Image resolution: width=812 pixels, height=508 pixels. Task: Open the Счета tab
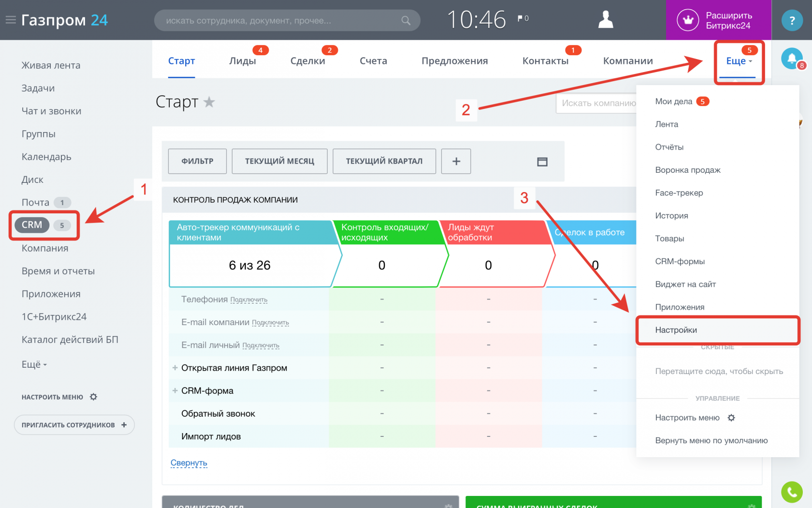tap(373, 61)
